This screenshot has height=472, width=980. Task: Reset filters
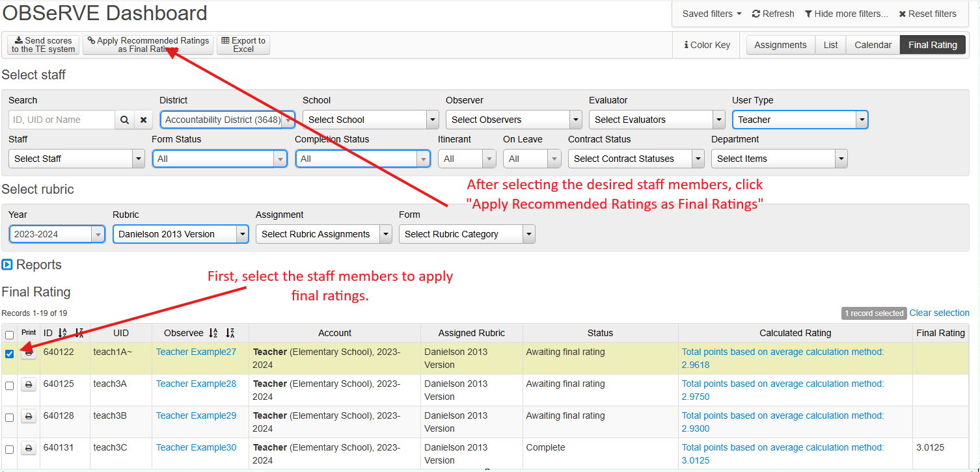pos(928,14)
